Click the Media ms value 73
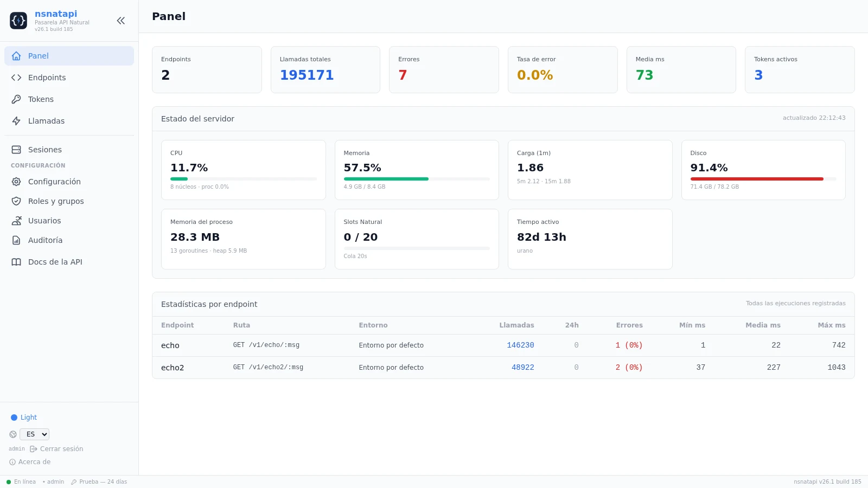Image resolution: width=868 pixels, height=488 pixels. click(644, 75)
